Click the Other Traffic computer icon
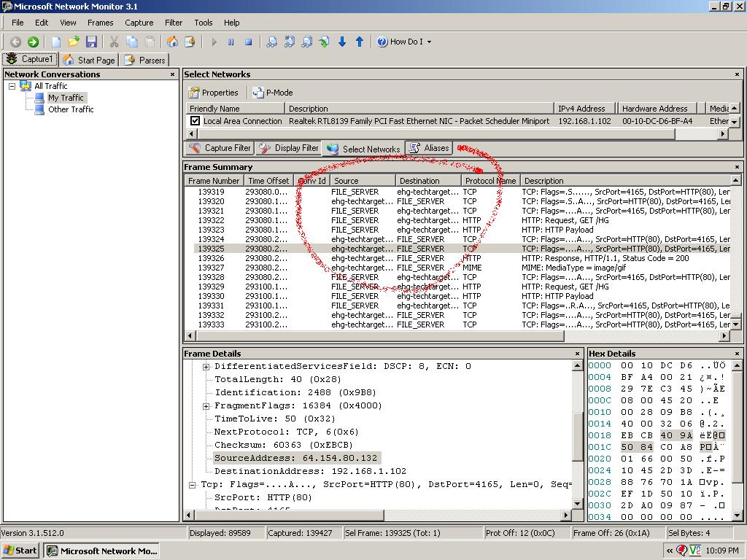Viewport: 747px width, 560px height. point(39,109)
